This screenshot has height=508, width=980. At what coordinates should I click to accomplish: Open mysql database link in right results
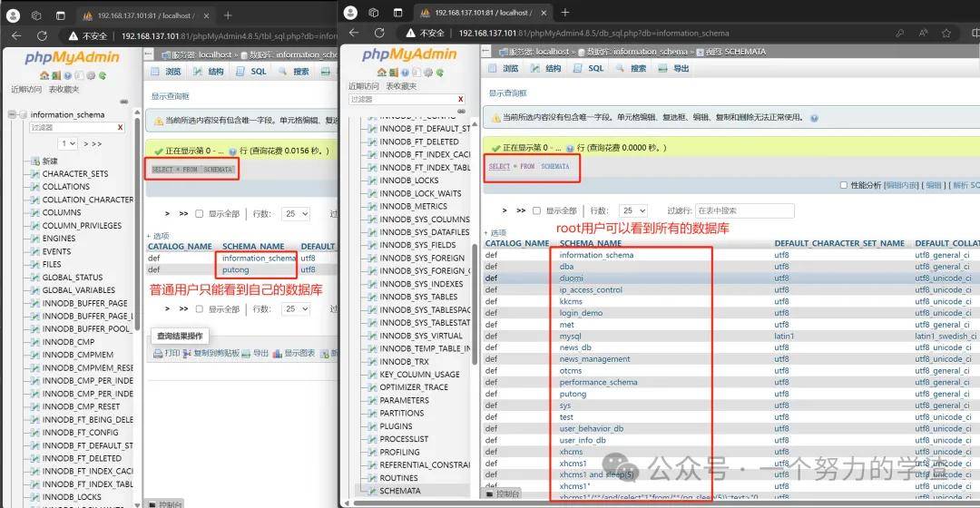(570, 337)
